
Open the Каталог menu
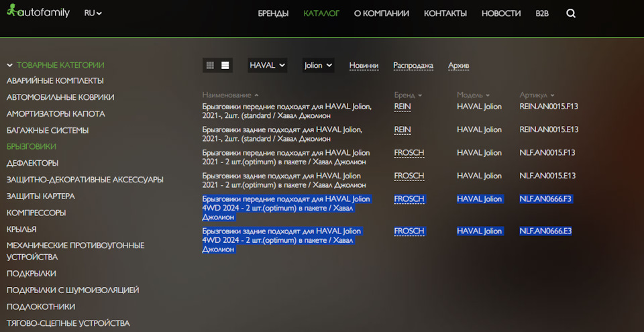tap(321, 13)
